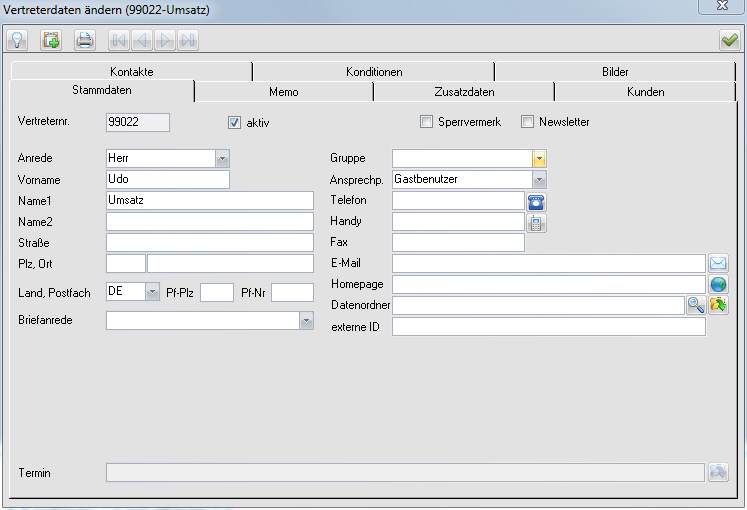Click the blue telephone dial icon
This screenshot has height=510, width=747.
tap(536, 201)
